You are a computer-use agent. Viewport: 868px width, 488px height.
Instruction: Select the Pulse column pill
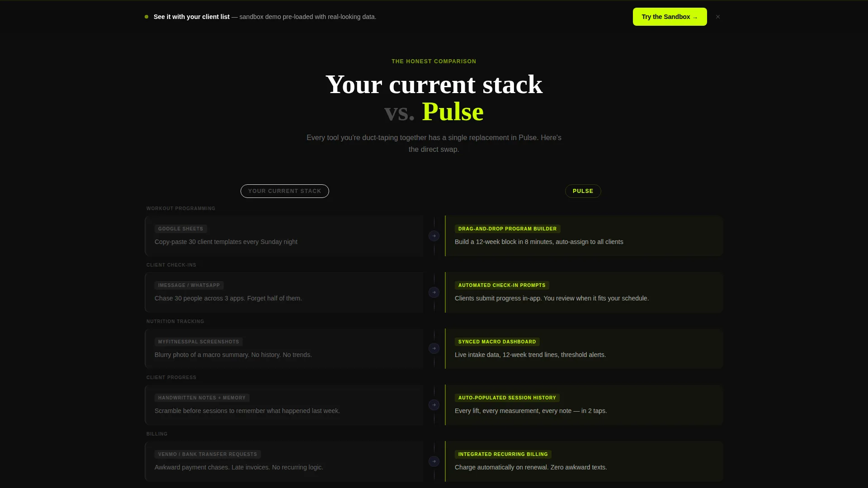pyautogui.click(x=583, y=191)
